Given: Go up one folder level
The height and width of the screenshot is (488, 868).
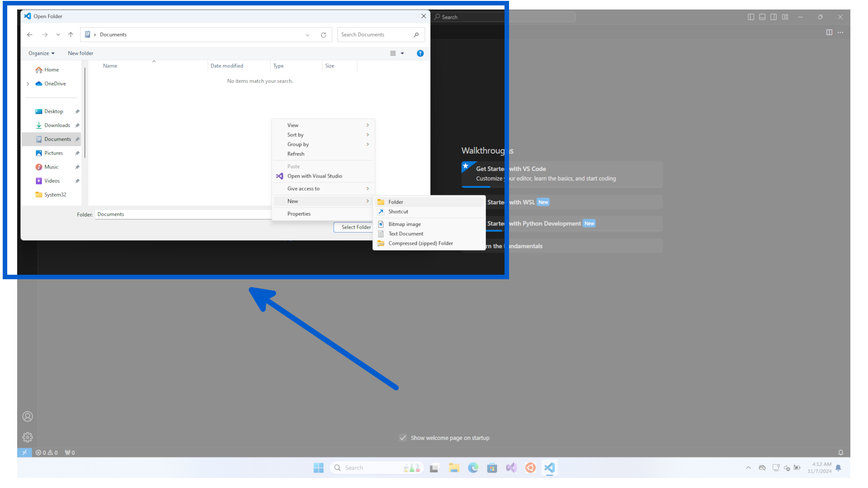Looking at the screenshot, I should click(x=71, y=35).
